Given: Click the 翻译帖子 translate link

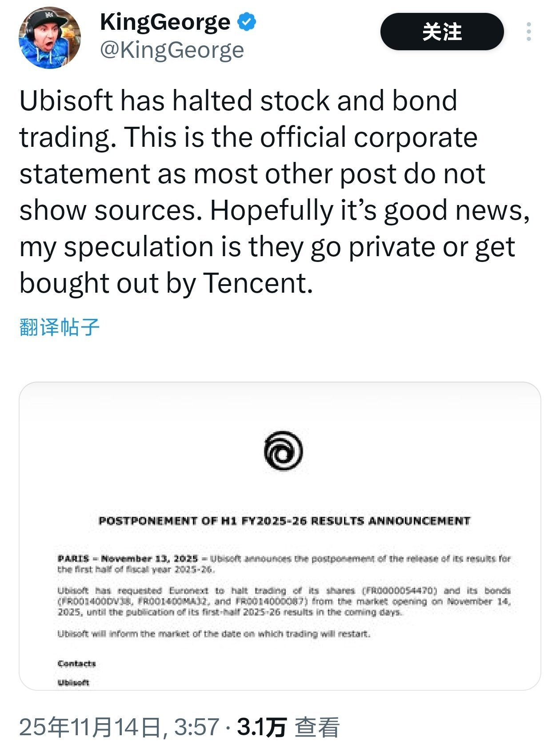Looking at the screenshot, I should point(59,327).
